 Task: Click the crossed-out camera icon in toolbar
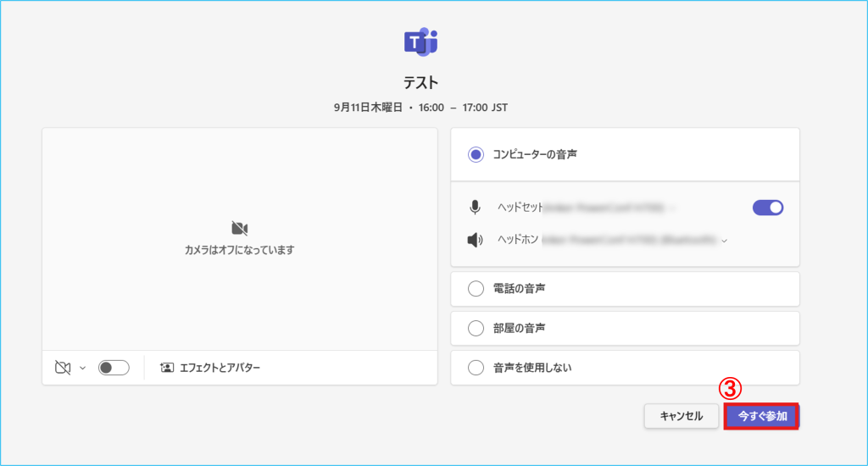tap(63, 368)
